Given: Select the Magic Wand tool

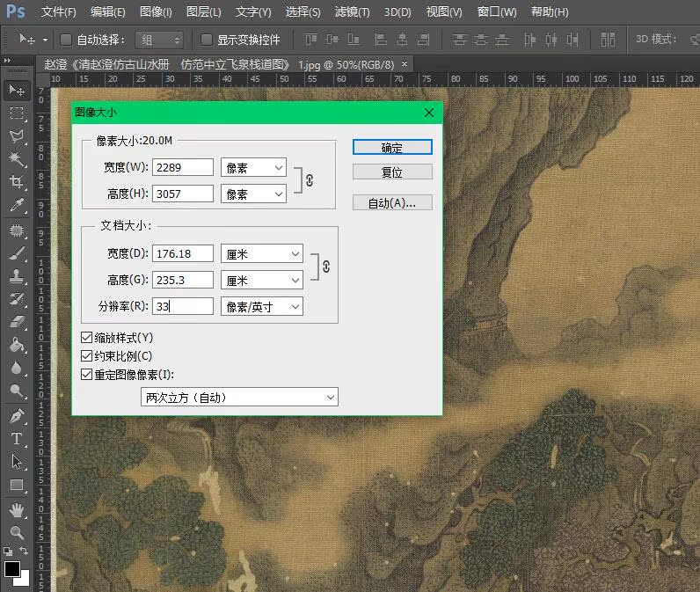Looking at the screenshot, I should point(17,159).
